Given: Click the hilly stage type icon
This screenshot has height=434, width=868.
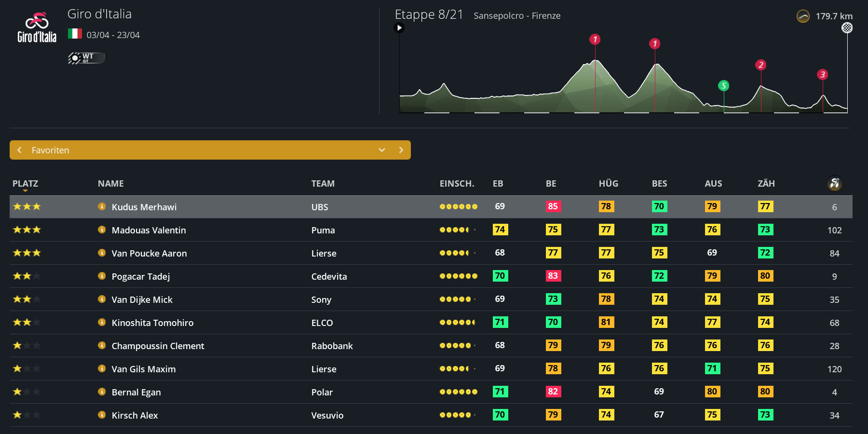Looking at the screenshot, I should 803,16.
